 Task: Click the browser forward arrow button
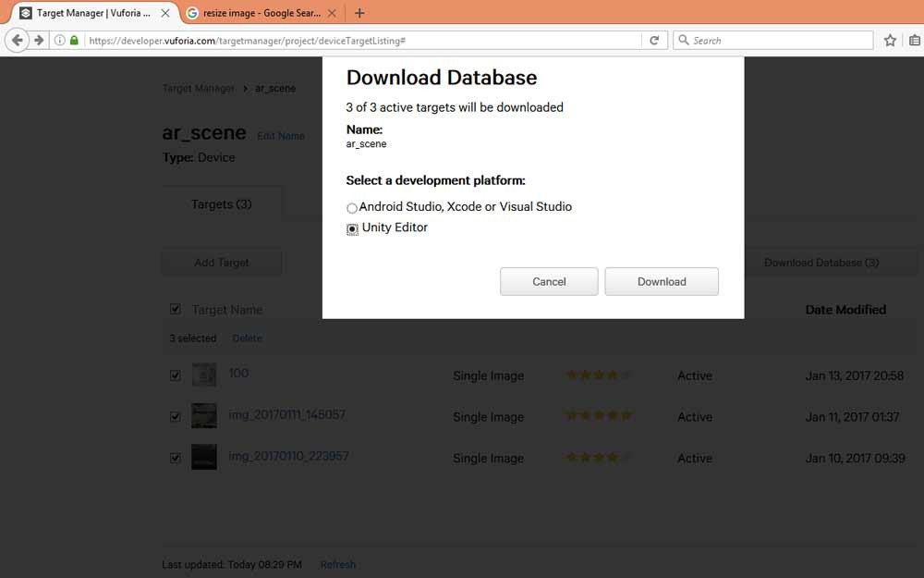39,40
